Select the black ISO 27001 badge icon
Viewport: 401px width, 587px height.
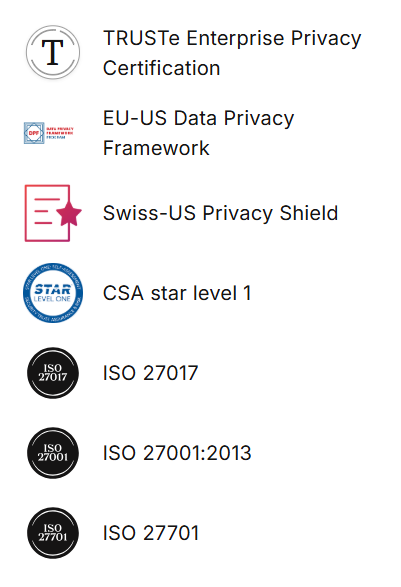[53, 453]
